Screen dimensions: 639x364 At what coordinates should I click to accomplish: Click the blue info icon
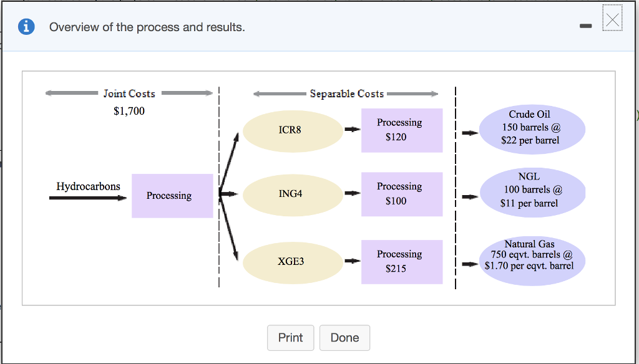pyautogui.click(x=26, y=27)
